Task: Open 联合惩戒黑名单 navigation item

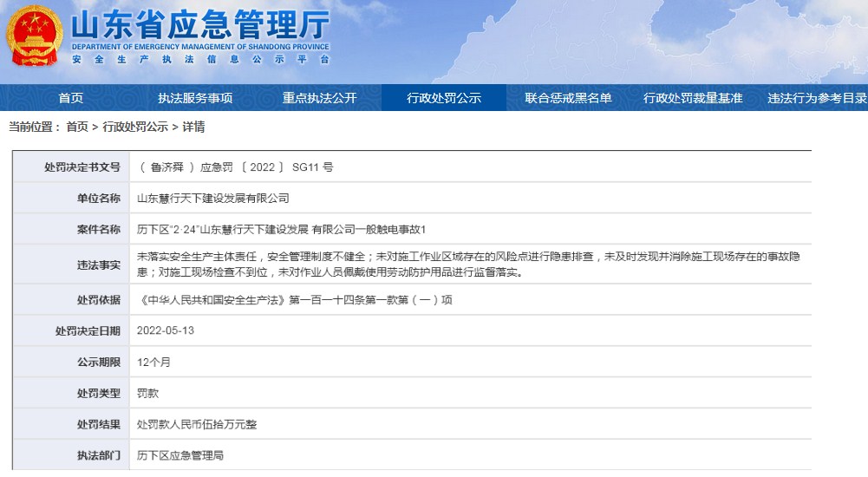Action: click(x=568, y=98)
